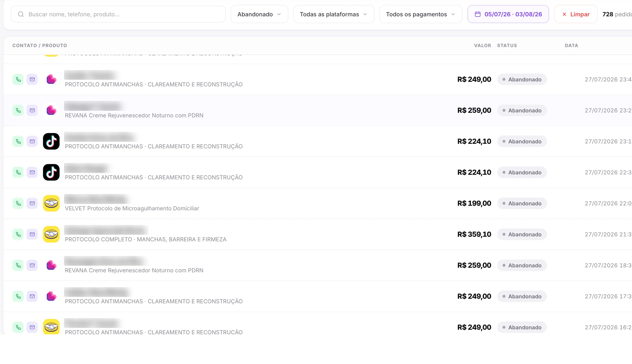This screenshot has width=632, height=364.
Task: Call contact of first R$ 224,10 TikTok order
Action: tap(18, 141)
